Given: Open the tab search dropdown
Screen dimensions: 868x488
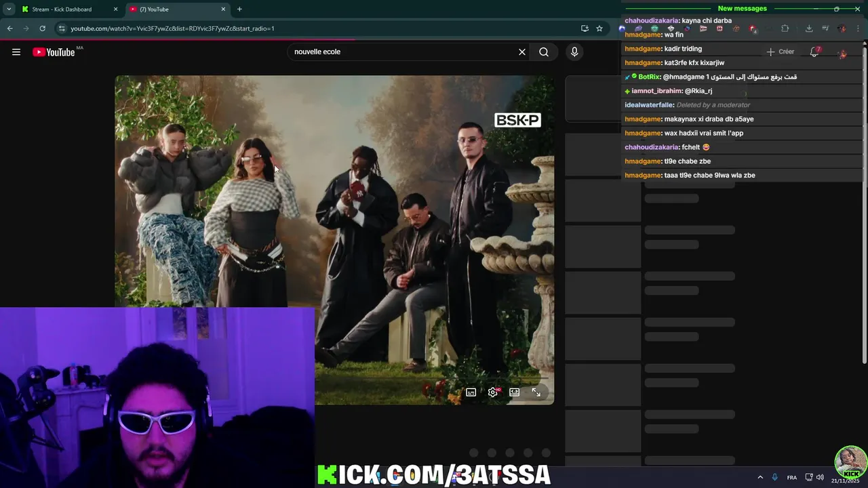Looking at the screenshot, I should 8,9.
